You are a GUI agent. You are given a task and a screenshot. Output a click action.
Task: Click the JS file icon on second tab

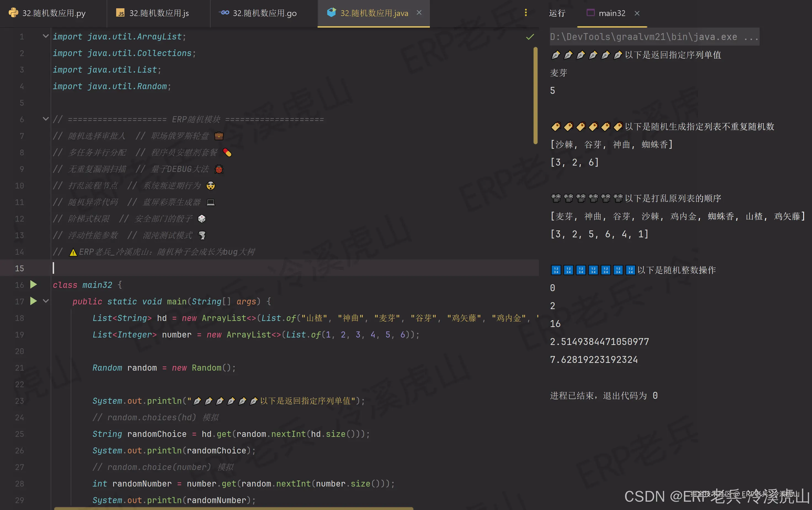pyautogui.click(x=120, y=13)
